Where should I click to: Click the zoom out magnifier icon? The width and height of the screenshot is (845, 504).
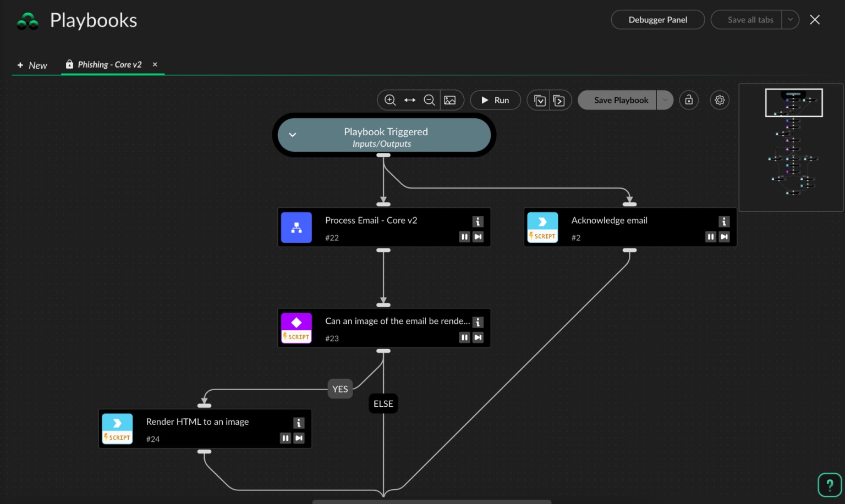tap(429, 100)
